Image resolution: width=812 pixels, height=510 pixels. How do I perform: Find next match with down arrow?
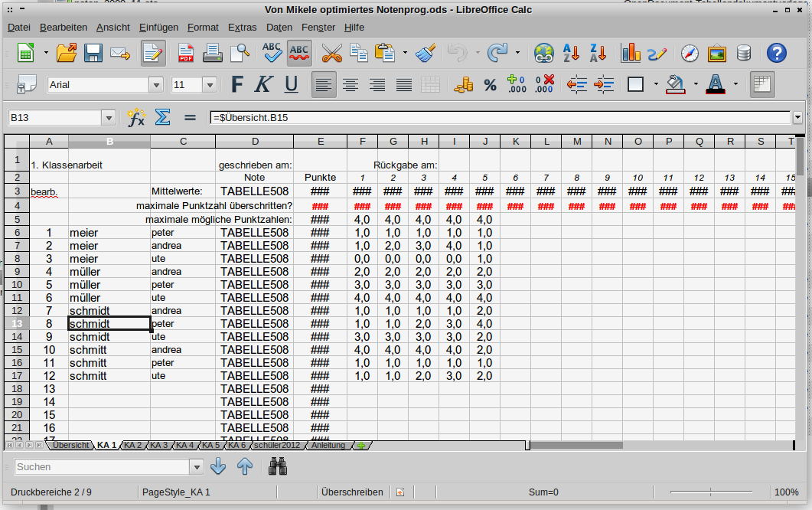pyautogui.click(x=218, y=466)
